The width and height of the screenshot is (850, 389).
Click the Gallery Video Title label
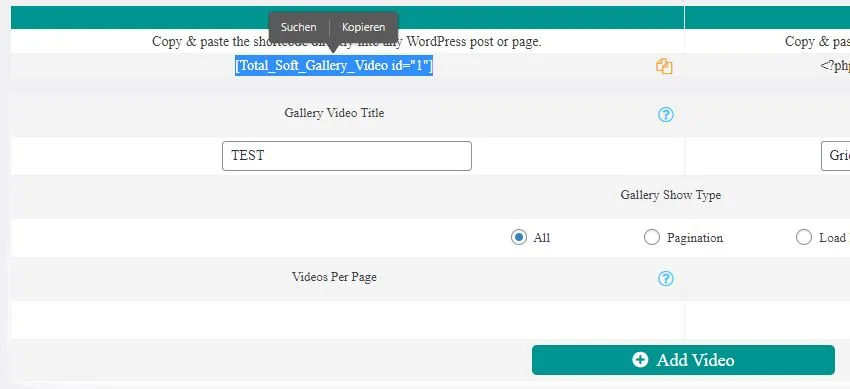point(334,113)
